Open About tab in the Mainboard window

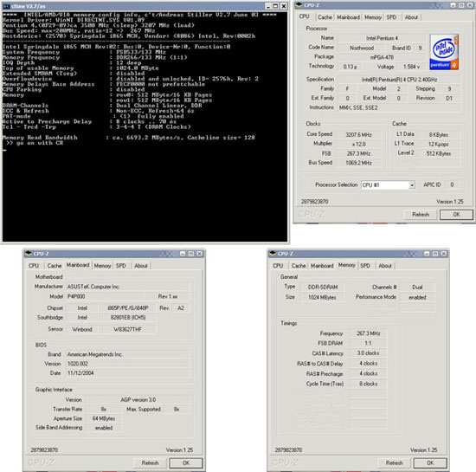coord(141,266)
